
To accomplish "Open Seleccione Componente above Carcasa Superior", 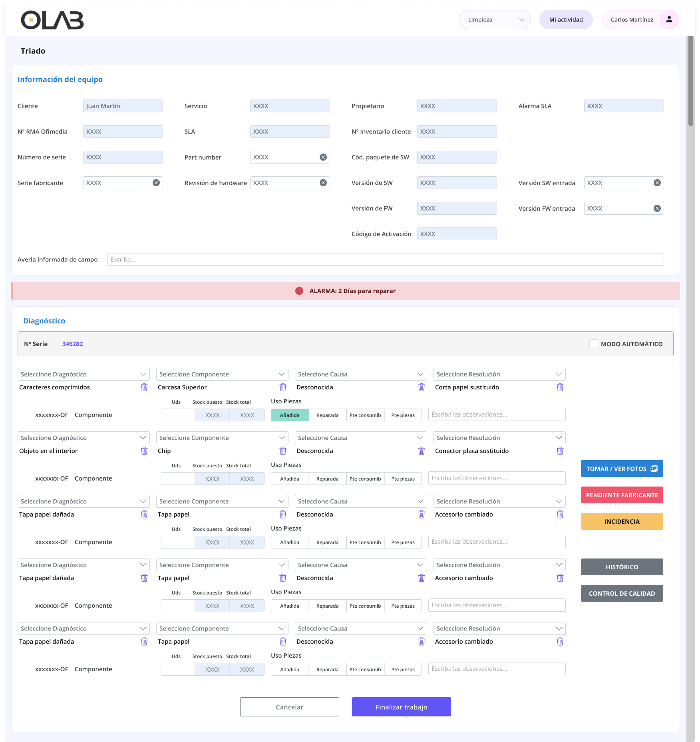I will (x=222, y=374).
